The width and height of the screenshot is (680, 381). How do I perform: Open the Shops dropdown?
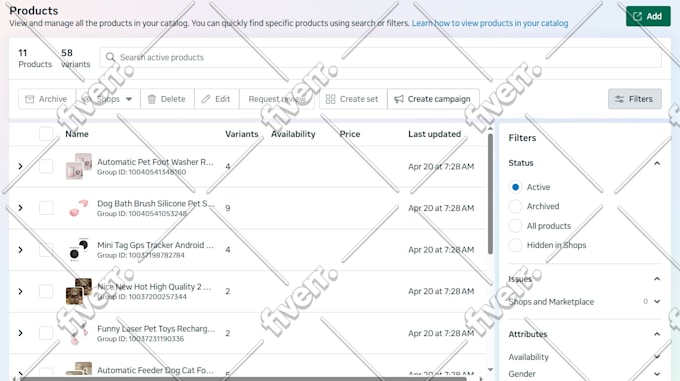pyautogui.click(x=108, y=99)
